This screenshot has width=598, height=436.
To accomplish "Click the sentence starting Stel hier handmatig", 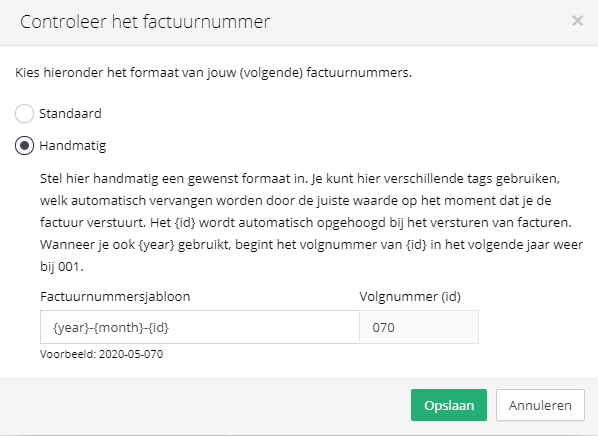I will click(174, 179).
